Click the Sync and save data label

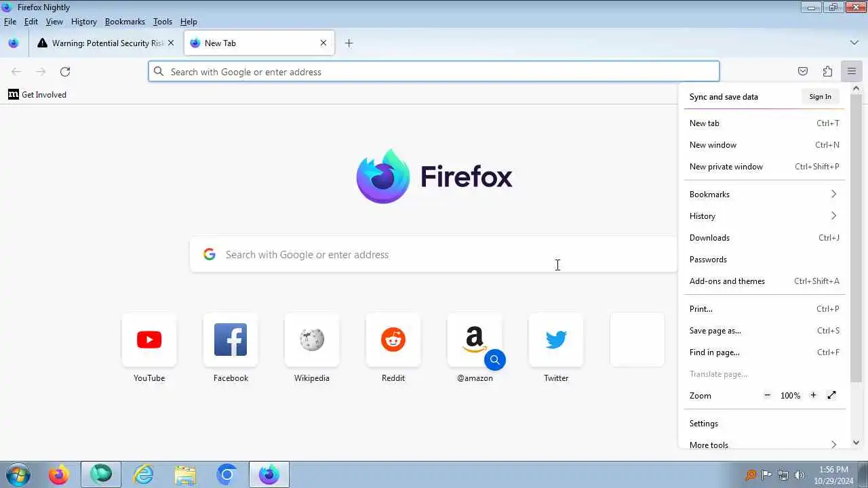724,97
